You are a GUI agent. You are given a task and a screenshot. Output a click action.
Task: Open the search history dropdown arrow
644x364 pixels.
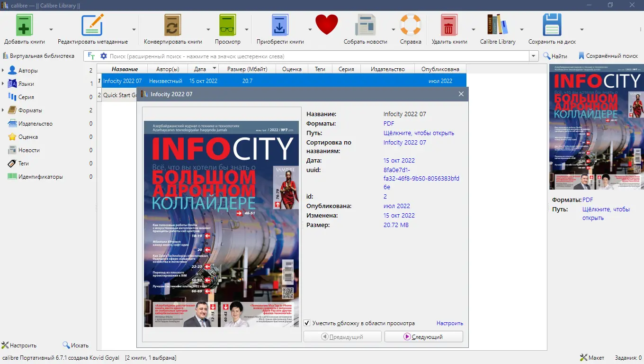(x=534, y=56)
